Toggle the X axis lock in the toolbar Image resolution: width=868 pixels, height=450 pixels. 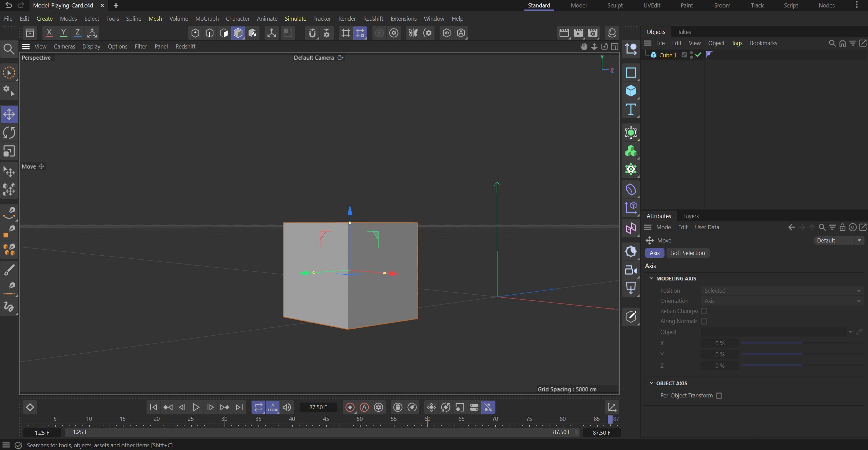(49, 33)
